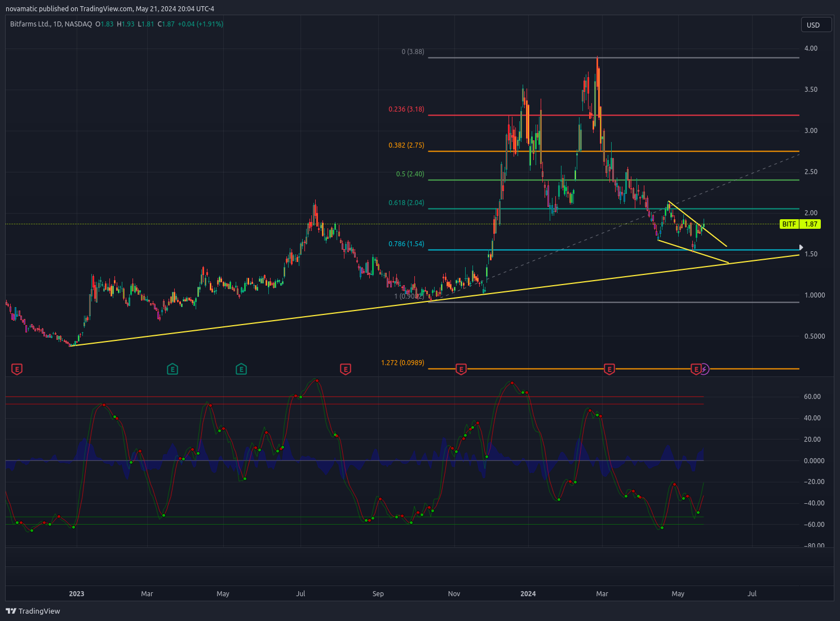This screenshot has width=840, height=621.
Task: Open the red earnings marker near March 2024
Action: pos(609,370)
